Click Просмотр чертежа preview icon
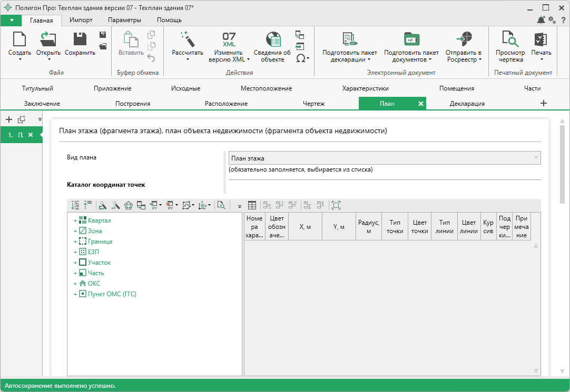 point(510,40)
